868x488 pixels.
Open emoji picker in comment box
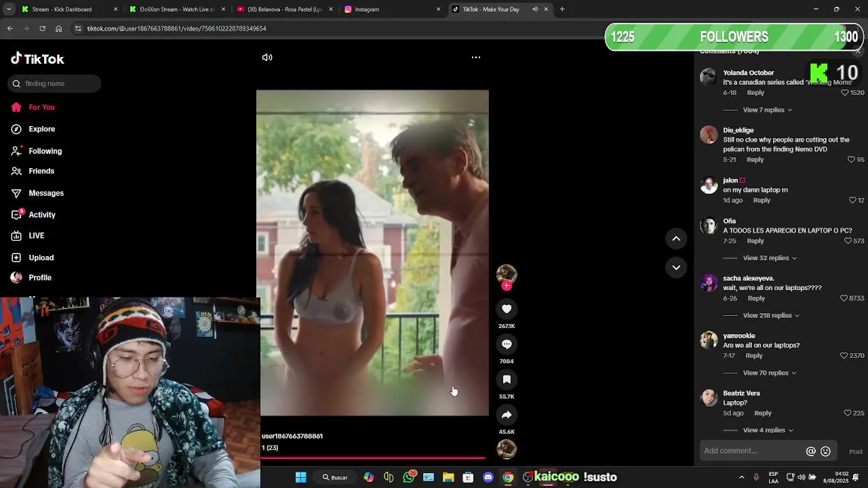[825, 451]
